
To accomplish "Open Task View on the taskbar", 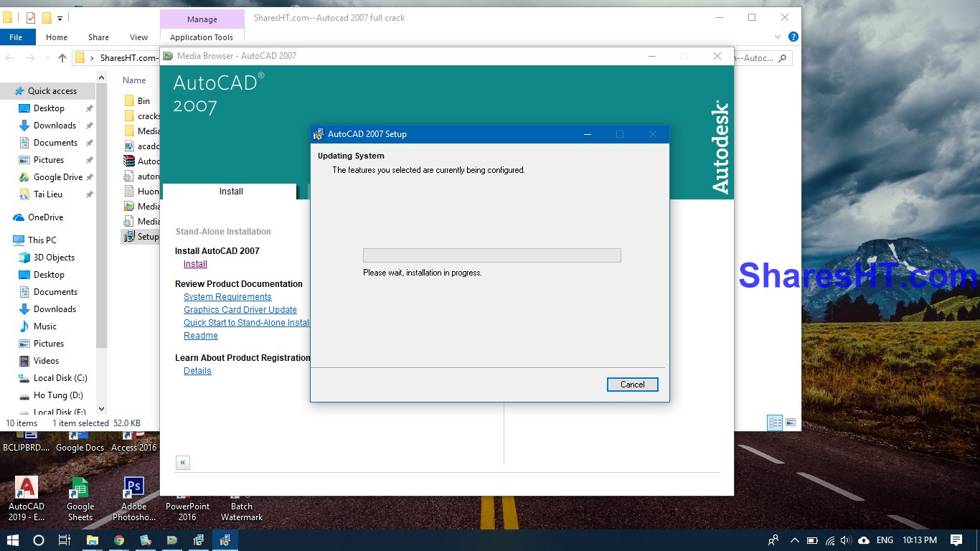I will 64,540.
